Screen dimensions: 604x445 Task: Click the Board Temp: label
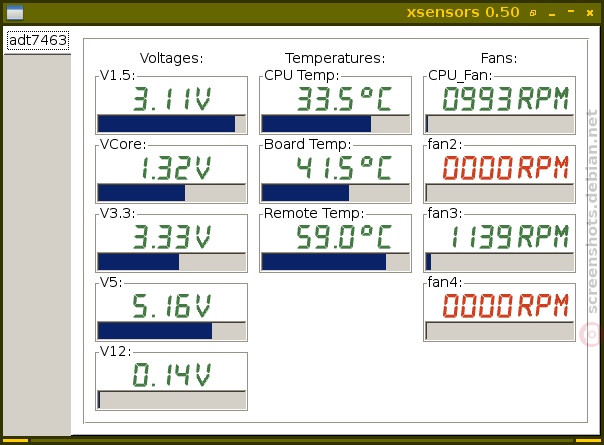click(x=308, y=144)
